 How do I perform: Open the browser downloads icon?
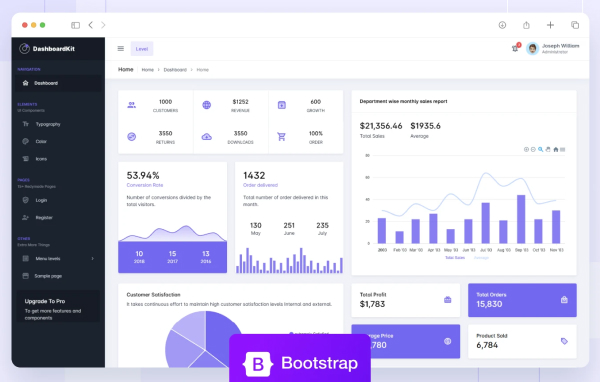[502, 25]
